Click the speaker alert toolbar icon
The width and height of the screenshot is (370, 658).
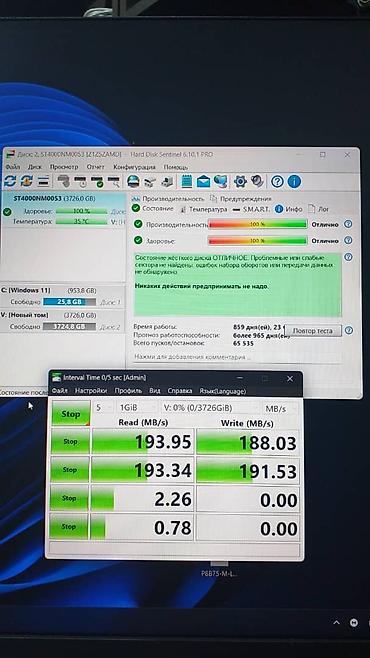[257, 181]
